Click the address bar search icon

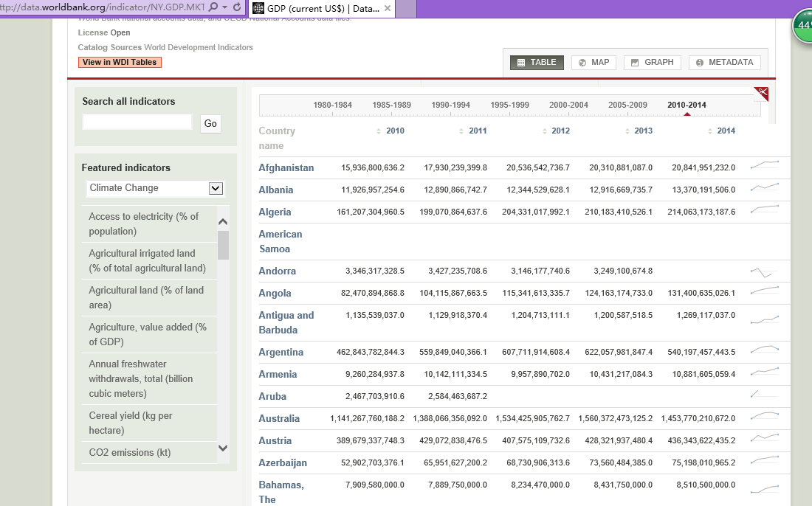(213, 7)
